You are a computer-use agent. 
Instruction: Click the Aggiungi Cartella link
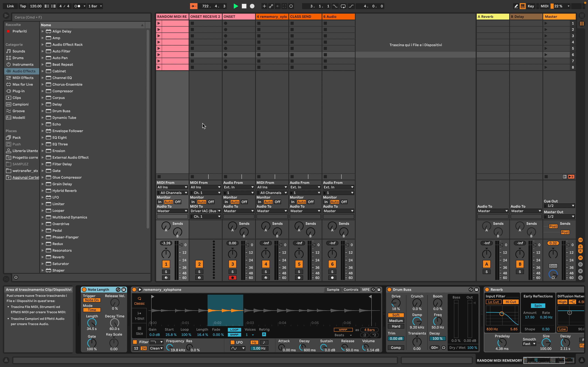(x=26, y=177)
